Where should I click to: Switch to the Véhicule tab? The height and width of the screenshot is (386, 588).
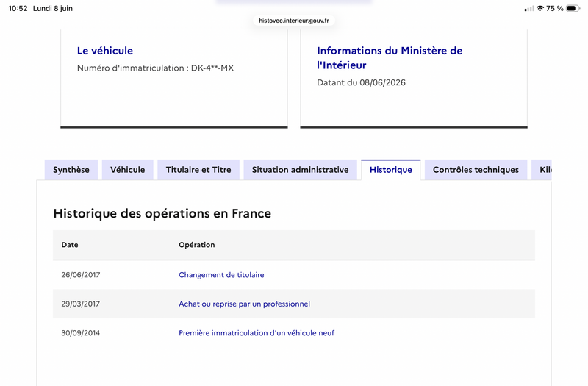coord(127,170)
